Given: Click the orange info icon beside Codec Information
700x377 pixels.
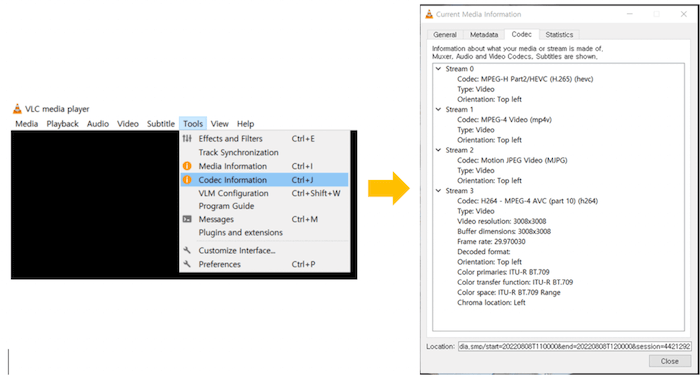Looking at the screenshot, I should 187,180.
